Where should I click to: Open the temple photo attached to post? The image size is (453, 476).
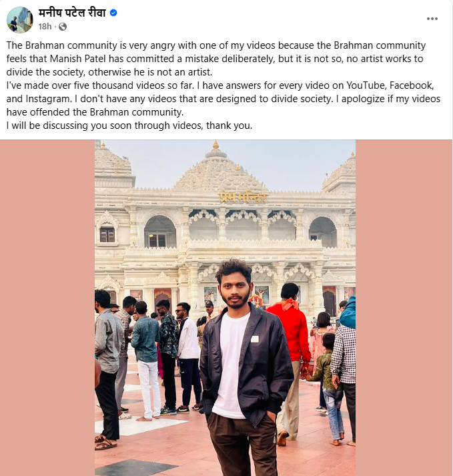(225, 308)
